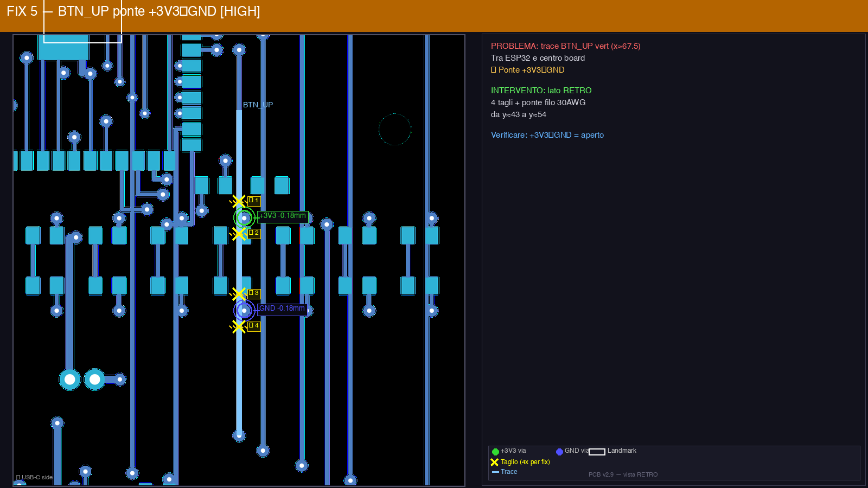Click the USB-C side label
Screen dimensions: 868x488
pyautogui.click(x=35, y=477)
